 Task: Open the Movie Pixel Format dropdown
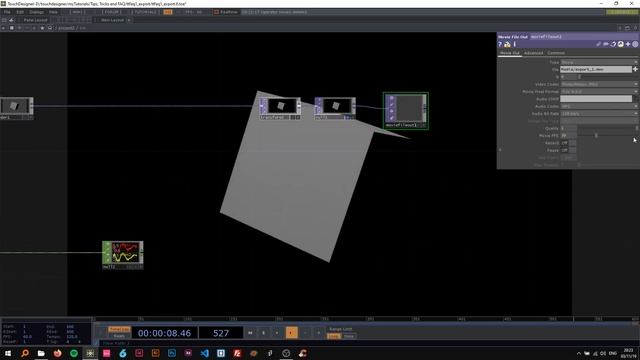(599, 91)
